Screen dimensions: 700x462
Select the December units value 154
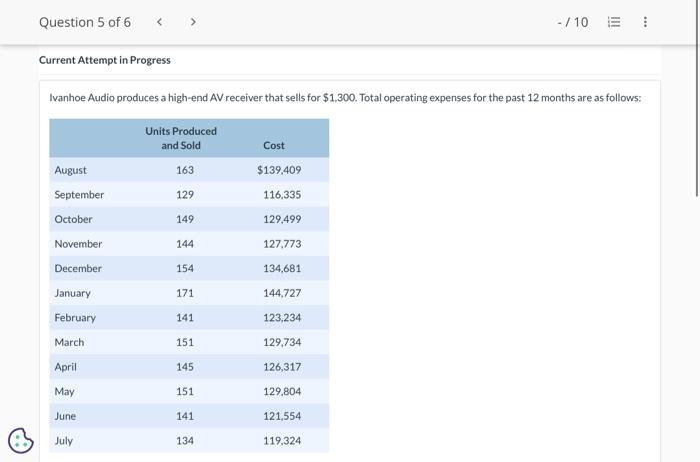(185, 268)
